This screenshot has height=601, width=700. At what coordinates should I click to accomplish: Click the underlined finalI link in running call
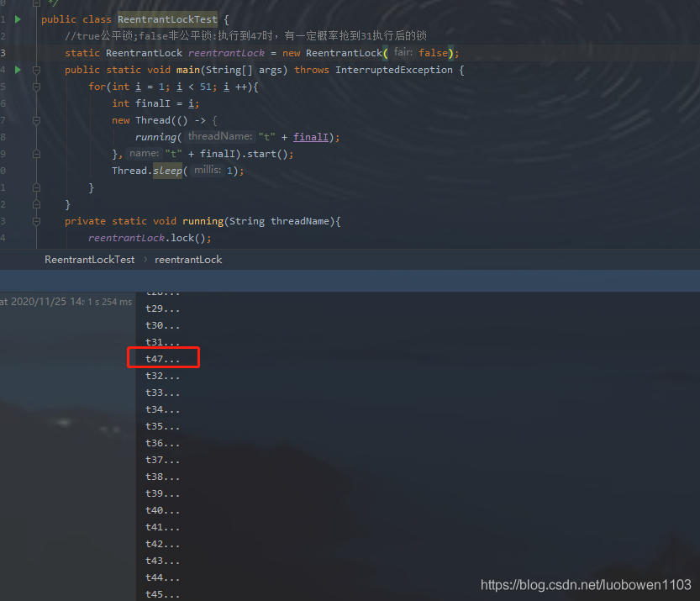(x=311, y=137)
